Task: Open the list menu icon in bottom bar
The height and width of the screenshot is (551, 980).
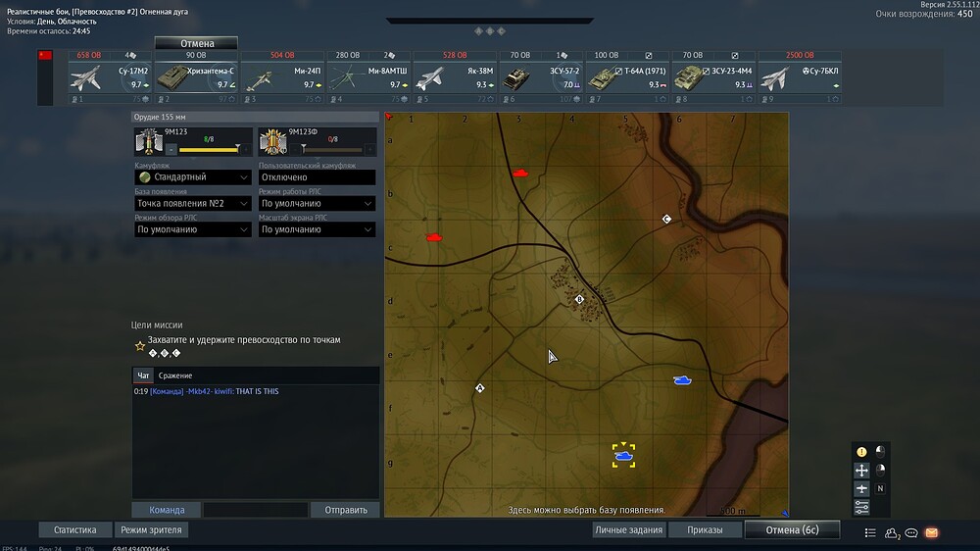Action: click(870, 532)
